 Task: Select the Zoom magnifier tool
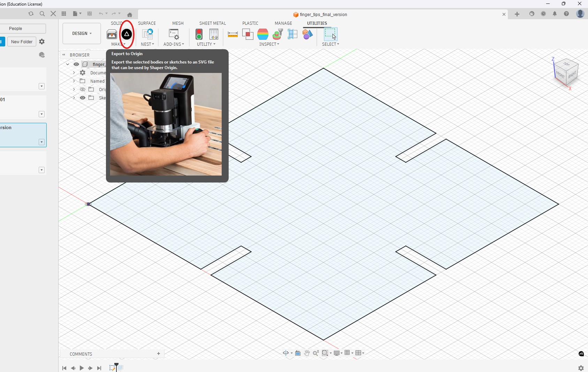[316, 353]
